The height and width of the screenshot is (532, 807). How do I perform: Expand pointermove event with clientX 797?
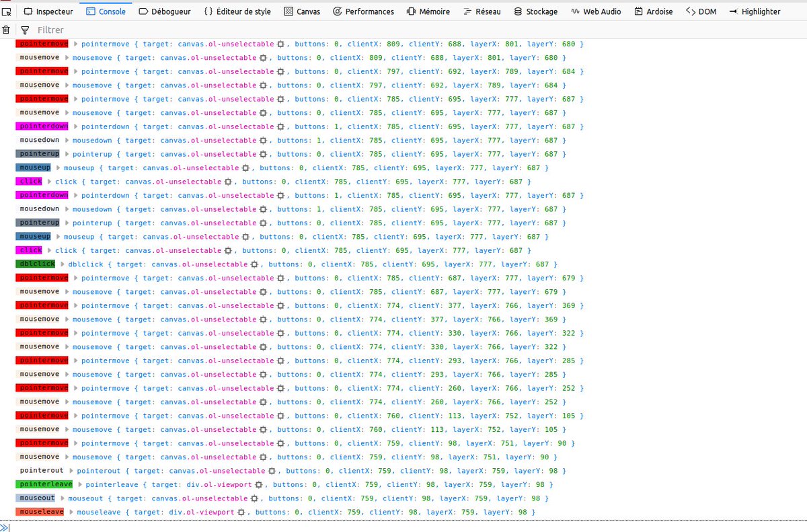[76, 72]
